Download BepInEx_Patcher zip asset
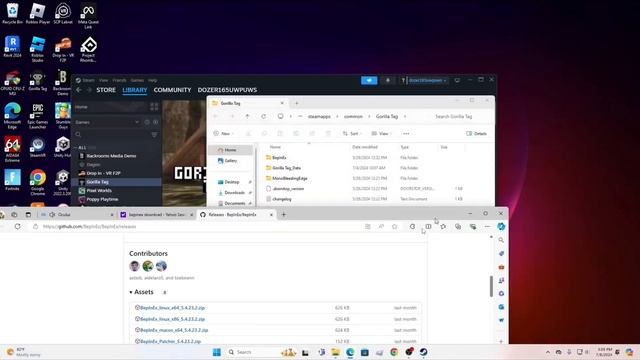The height and width of the screenshot is (360, 640). coord(171,341)
